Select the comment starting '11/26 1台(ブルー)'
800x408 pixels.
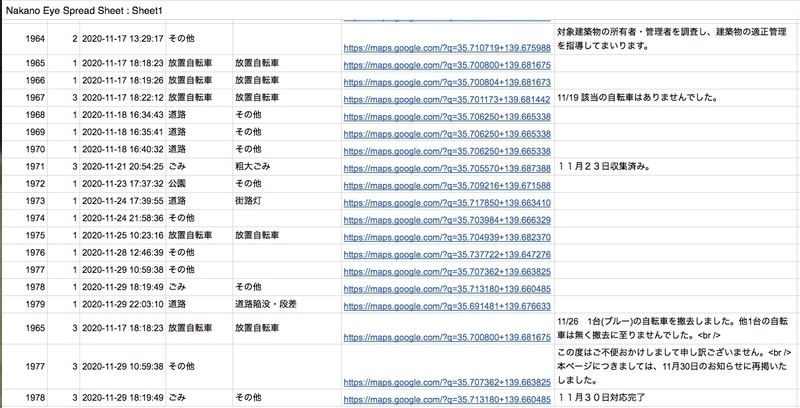[x=673, y=328]
